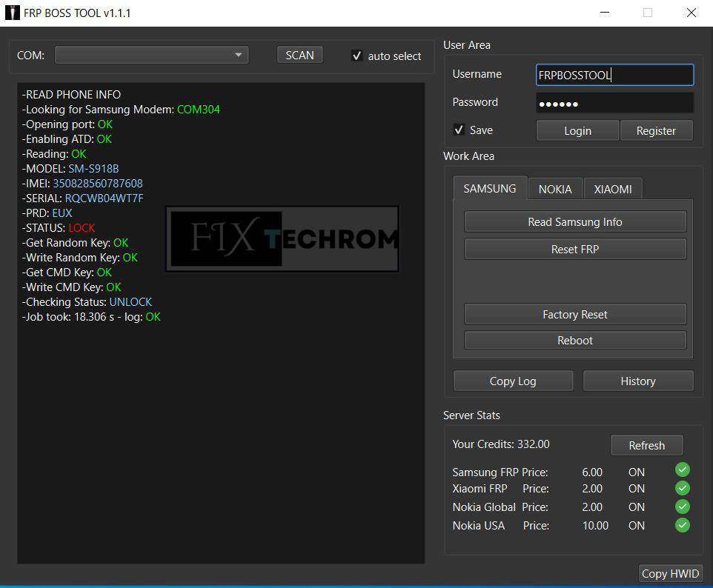Viewport: 713px width, 588px height.
Task: Click the serial RQCWB04WT7F in log
Action: 104,198
